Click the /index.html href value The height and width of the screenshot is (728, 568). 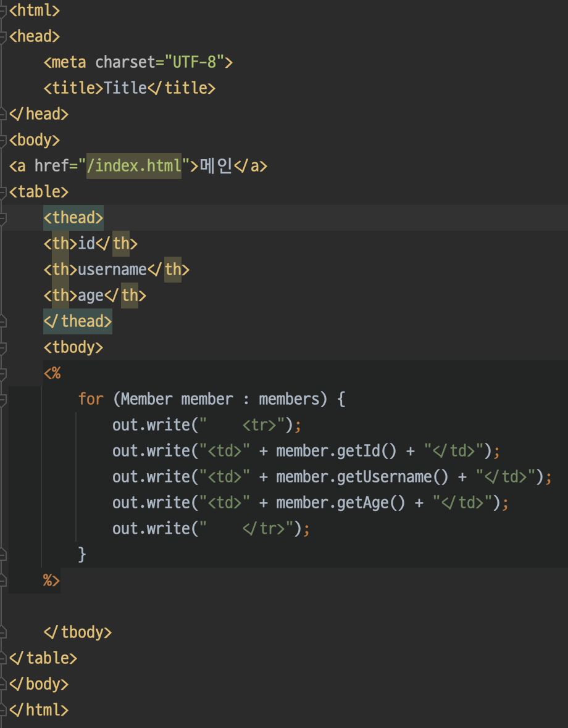(134, 166)
